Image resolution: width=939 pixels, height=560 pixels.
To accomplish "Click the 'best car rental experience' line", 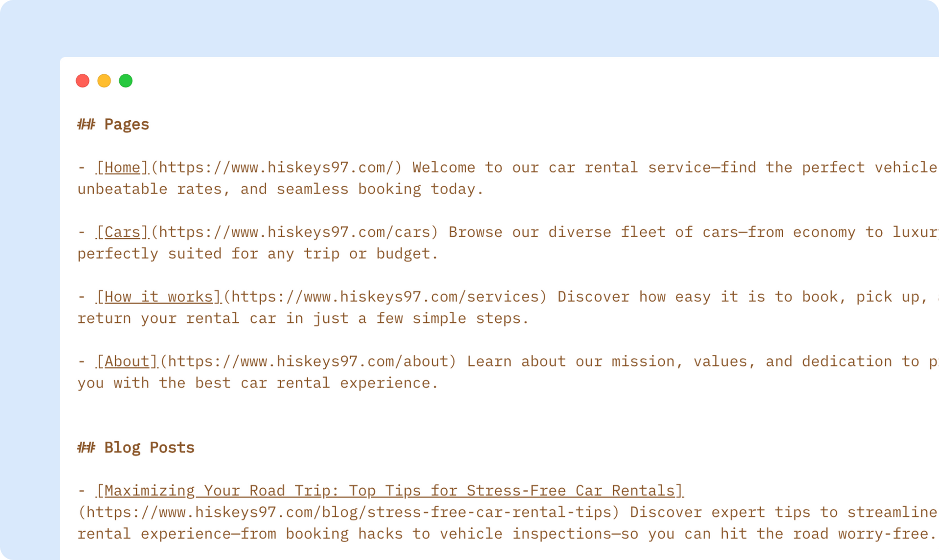I will tap(258, 383).
